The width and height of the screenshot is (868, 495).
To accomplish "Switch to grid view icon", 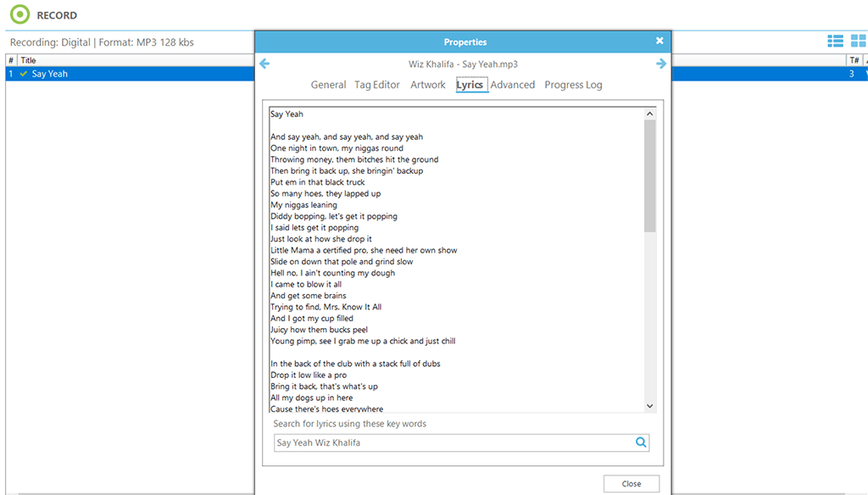I will coord(859,41).
